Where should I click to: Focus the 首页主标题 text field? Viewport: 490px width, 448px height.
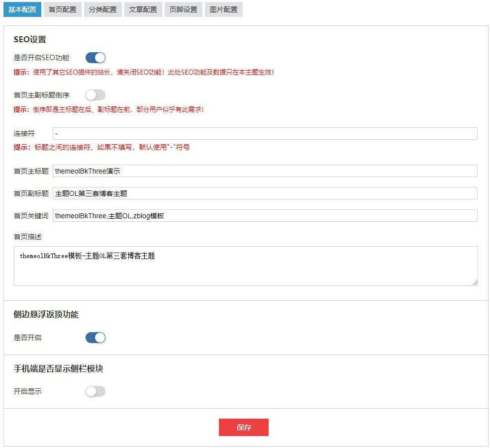point(265,171)
